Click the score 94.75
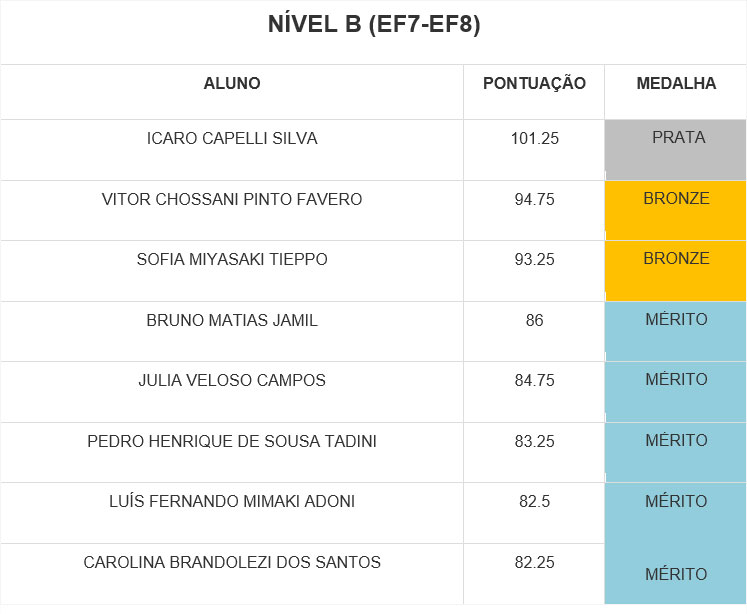747x614 pixels. (534, 200)
